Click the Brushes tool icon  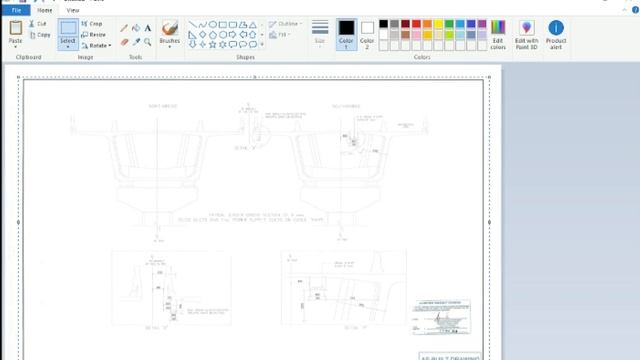[170, 28]
